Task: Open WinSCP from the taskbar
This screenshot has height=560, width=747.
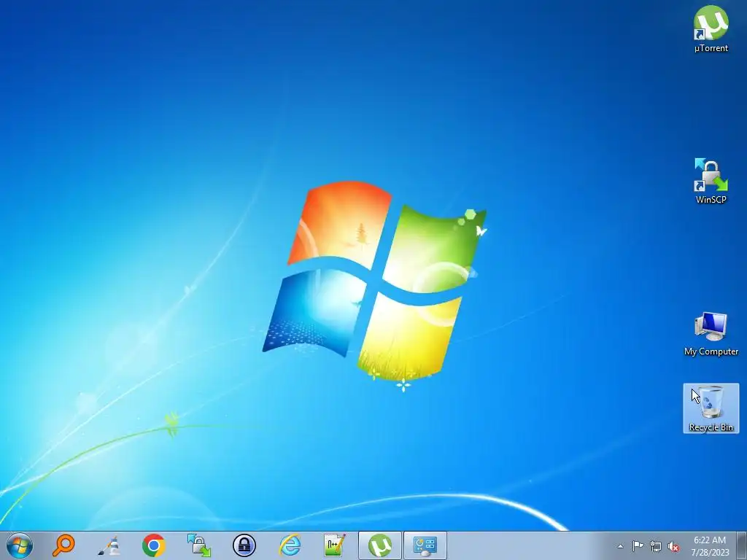Action: [198, 545]
